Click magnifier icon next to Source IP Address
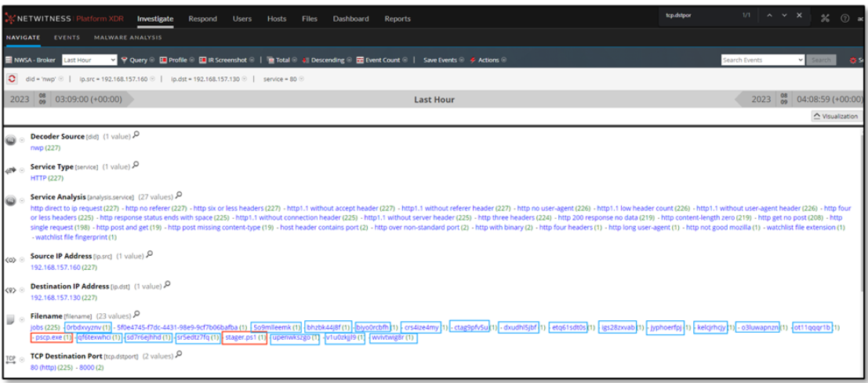 tap(149, 254)
